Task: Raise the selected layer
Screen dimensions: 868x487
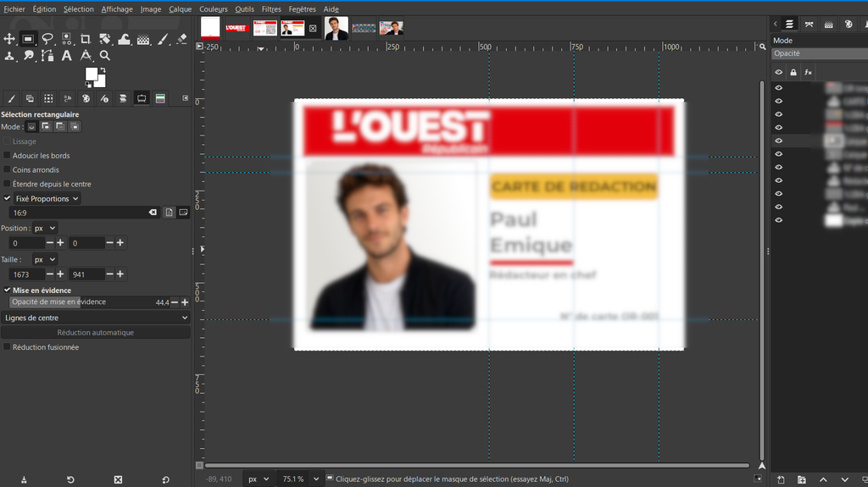Action: 823,480
